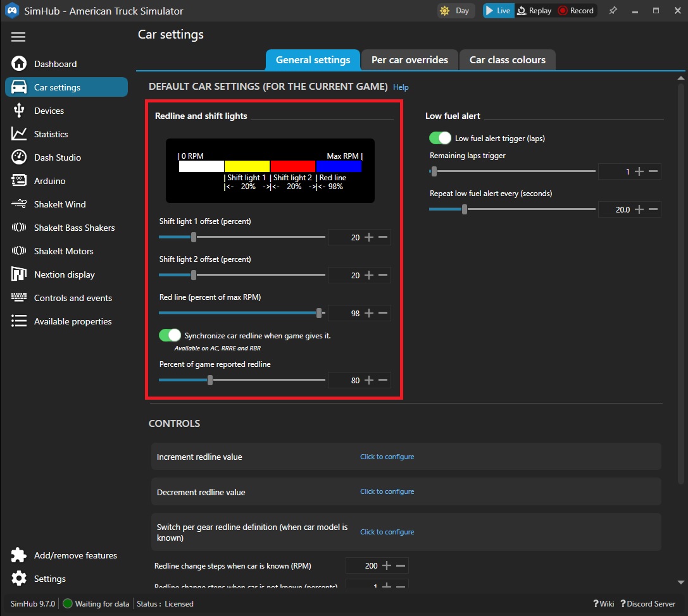Configure Increment redline value control

387,457
